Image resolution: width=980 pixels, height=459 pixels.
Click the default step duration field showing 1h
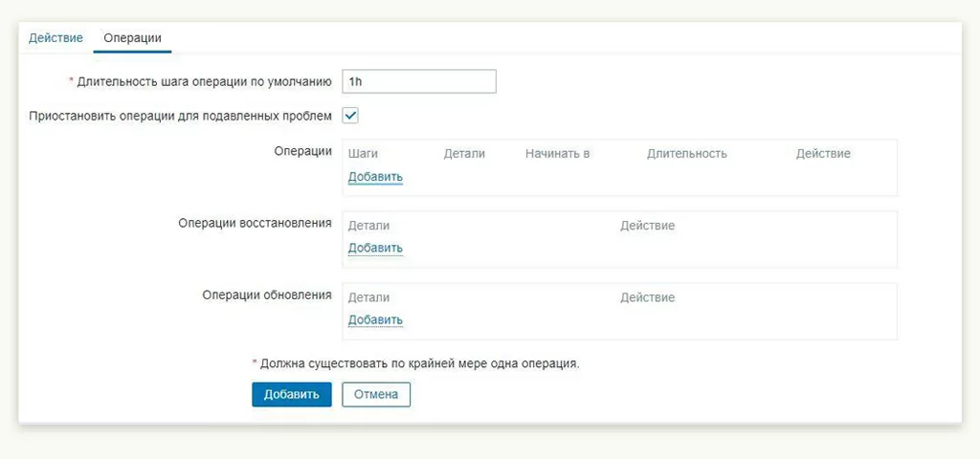(x=418, y=81)
